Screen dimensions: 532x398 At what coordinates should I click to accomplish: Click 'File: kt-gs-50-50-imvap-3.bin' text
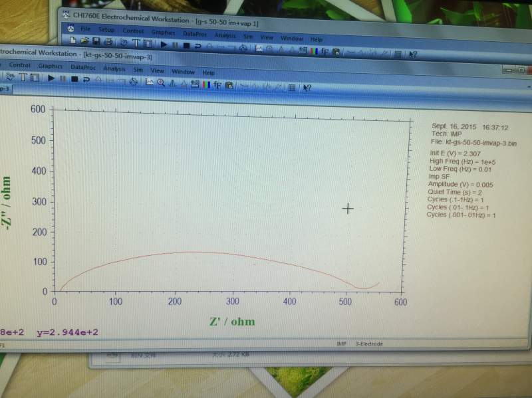tap(473, 142)
